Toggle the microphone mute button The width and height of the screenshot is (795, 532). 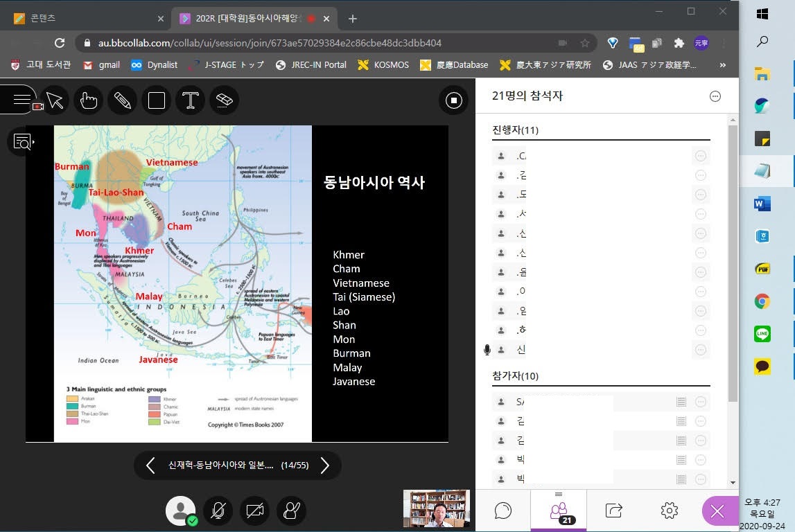(x=218, y=511)
